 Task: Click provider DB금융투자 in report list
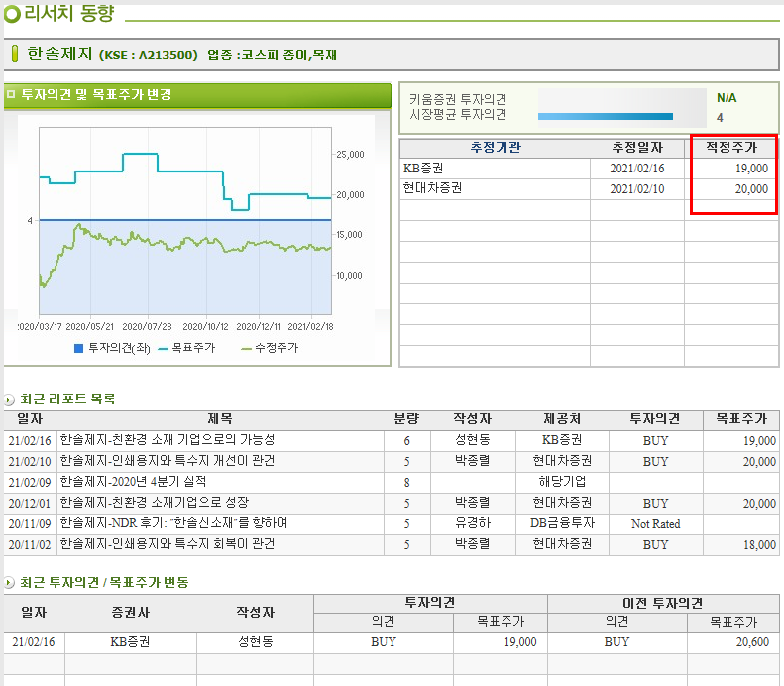pos(563,523)
